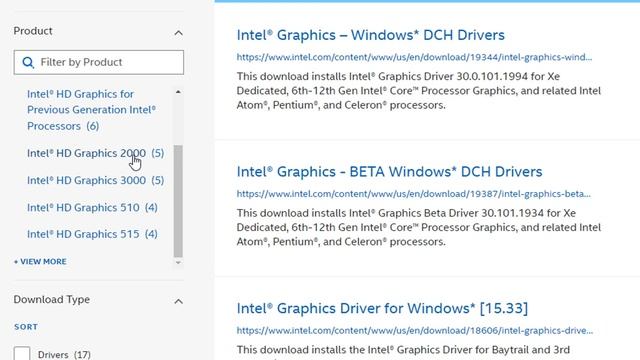This screenshot has width=640, height=360.
Task: Open the download/19344 URL link
Action: [414, 57]
